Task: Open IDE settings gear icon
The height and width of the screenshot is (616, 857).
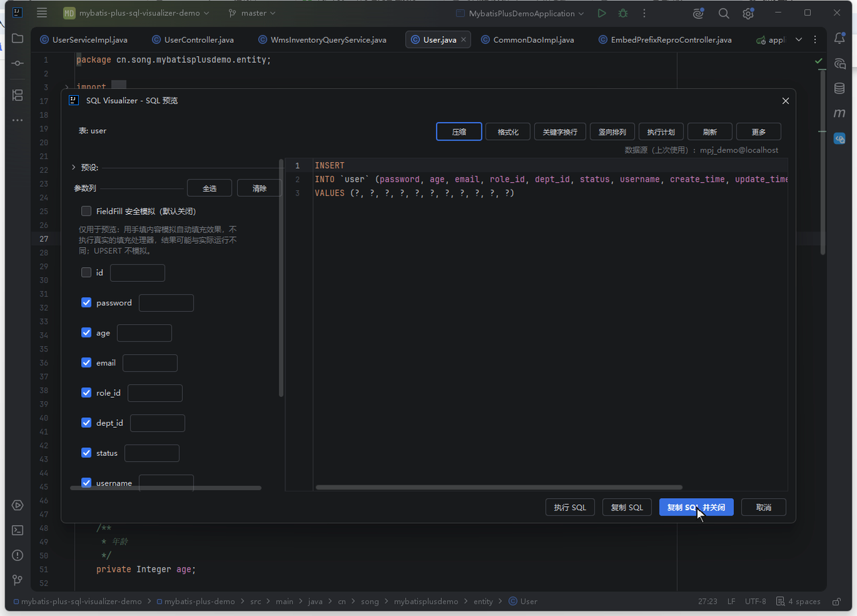Action: tap(748, 13)
